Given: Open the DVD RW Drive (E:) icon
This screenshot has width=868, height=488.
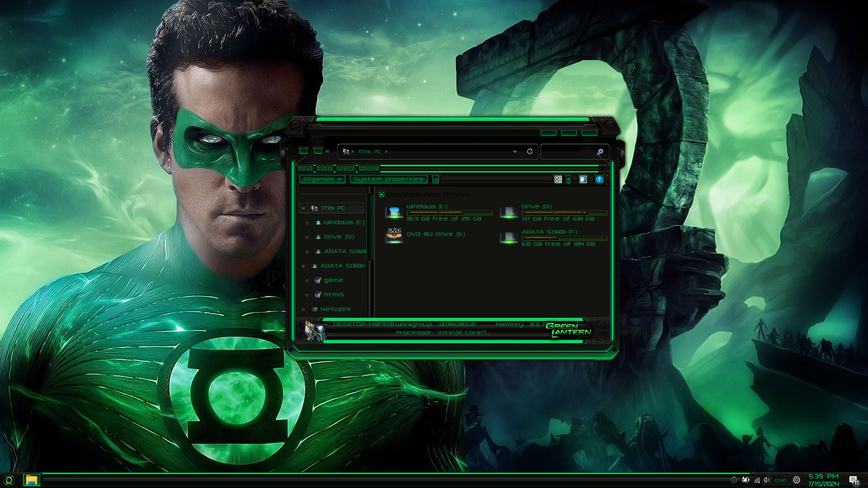Looking at the screenshot, I should pos(394,235).
